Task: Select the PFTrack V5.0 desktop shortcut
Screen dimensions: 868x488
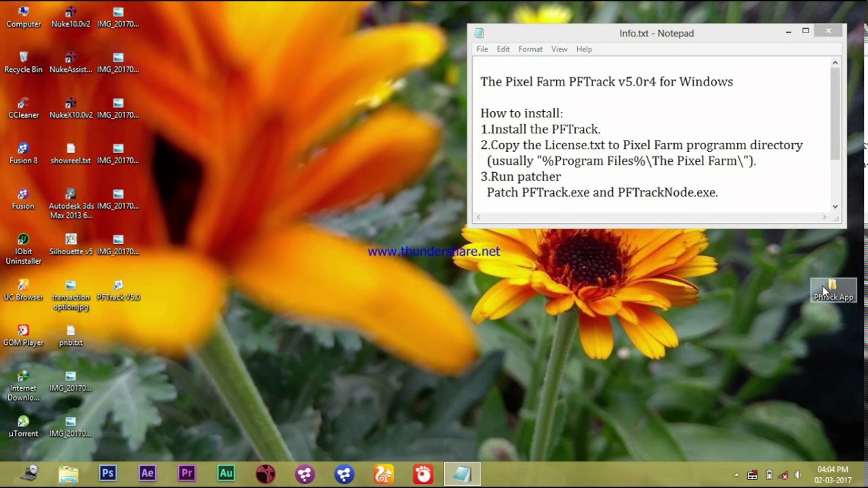Action: tap(118, 290)
